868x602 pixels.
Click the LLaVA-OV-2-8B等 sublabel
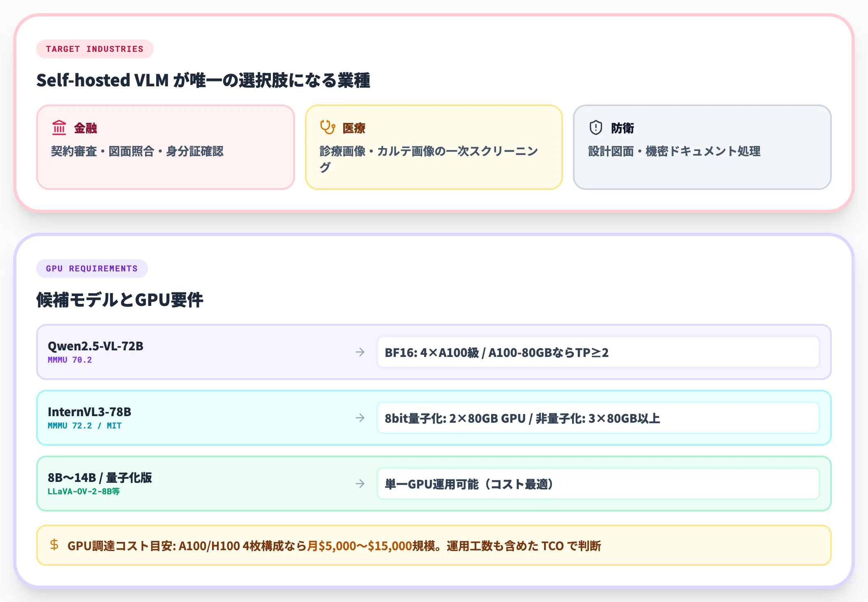(84, 491)
